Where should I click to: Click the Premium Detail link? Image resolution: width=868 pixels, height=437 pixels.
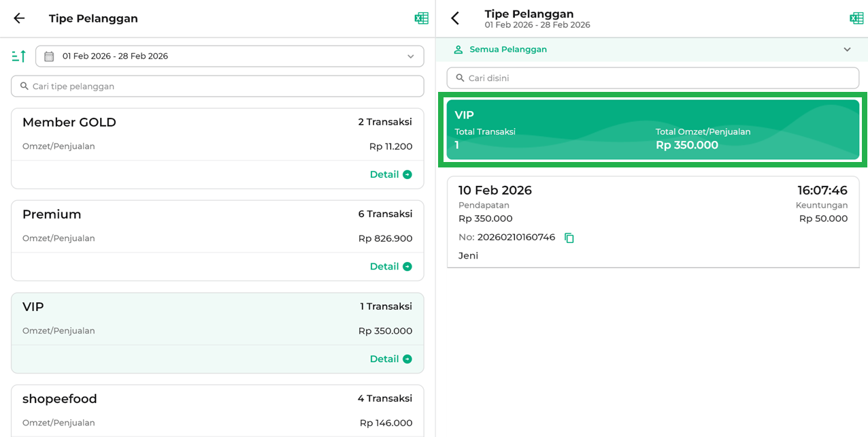click(x=384, y=267)
